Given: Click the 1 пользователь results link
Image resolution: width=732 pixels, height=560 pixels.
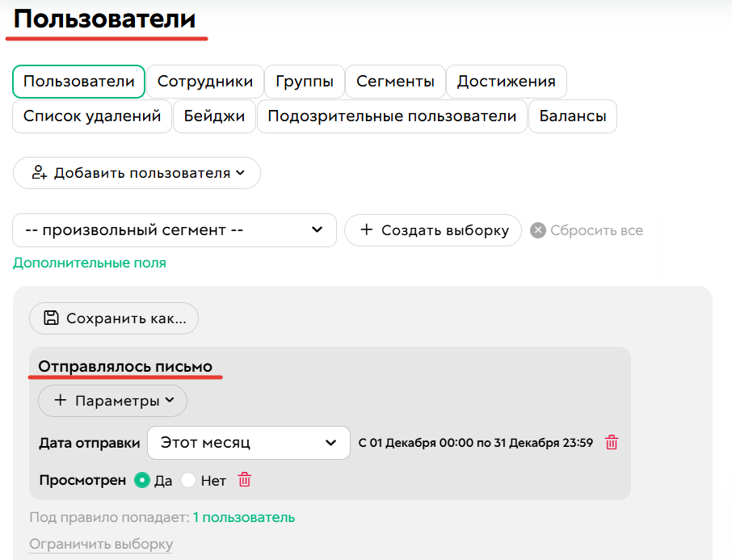Looking at the screenshot, I should 243,517.
